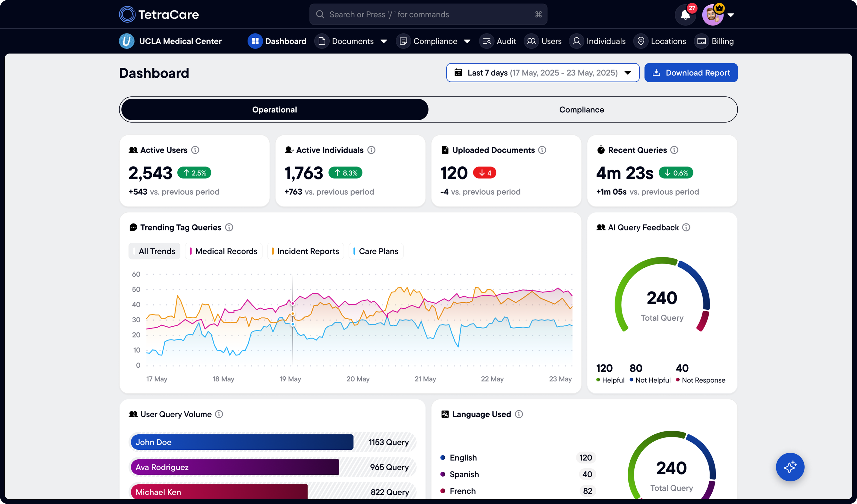
Task: Click the Michael Ken query bar
Action: click(219, 492)
